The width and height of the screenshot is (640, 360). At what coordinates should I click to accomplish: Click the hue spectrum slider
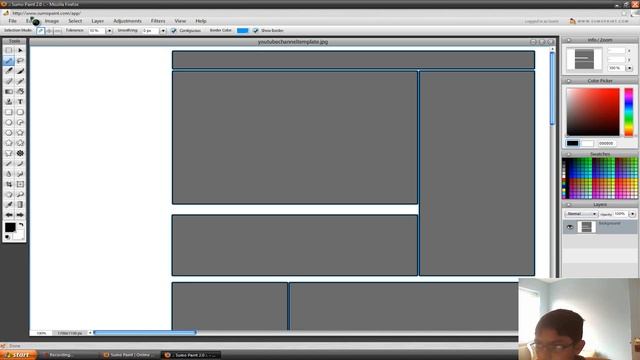(x=629, y=112)
